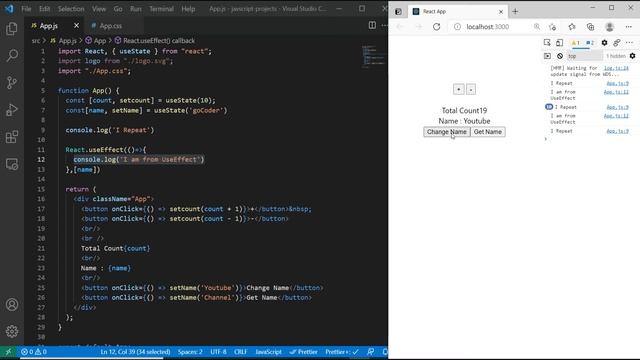Open the Explorer view in VS Code
640x360 pixels.
click(12, 29)
